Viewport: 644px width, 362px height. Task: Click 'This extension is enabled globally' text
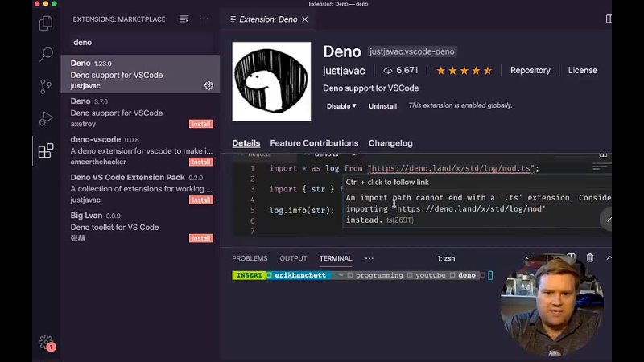(x=460, y=105)
